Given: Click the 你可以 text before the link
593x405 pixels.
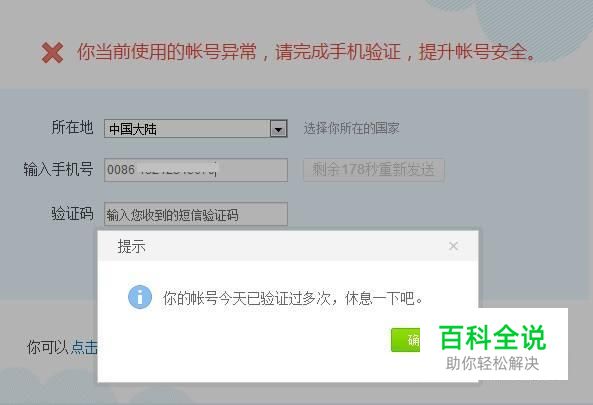Looking at the screenshot, I should [48, 347].
